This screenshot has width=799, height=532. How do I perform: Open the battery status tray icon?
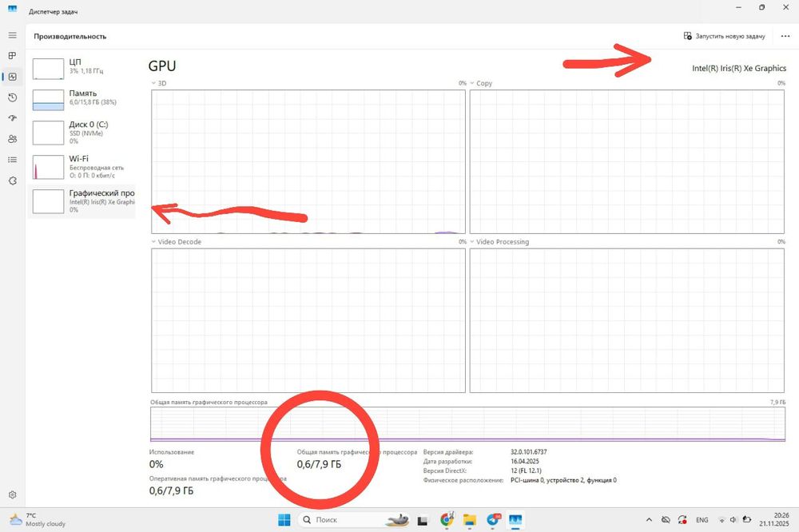[746, 520]
